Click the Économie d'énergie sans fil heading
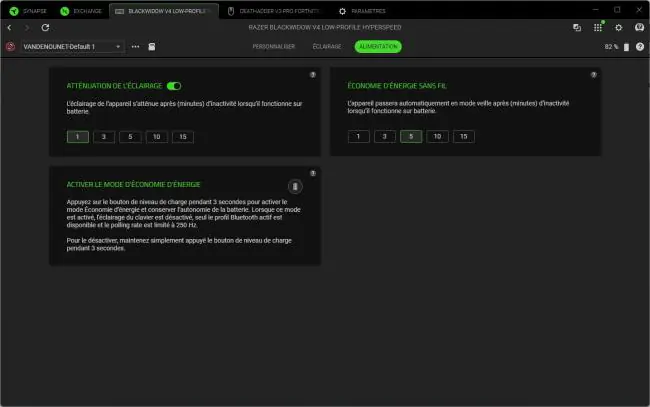650x407 pixels. pyautogui.click(x=397, y=86)
